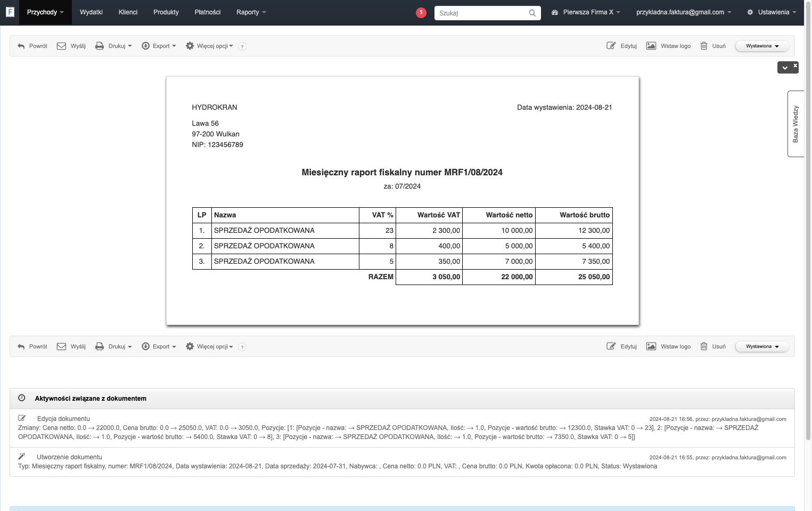This screenshot has height=511, width=812.
Task: Click Powrót in the toolbar below the document
Action: pos(32,346)
